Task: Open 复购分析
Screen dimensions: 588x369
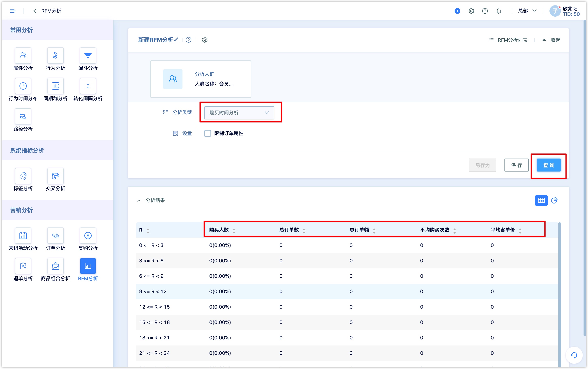Action: coord(88,239)
